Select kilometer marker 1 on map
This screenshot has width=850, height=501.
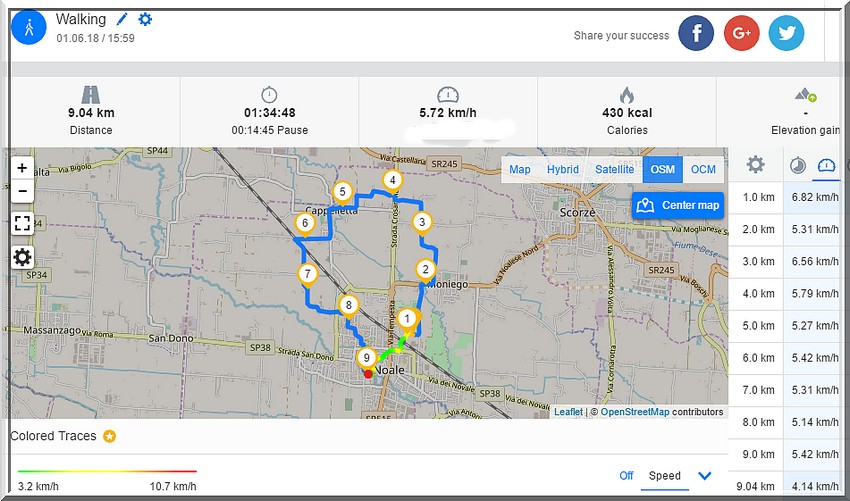click(407, 320)
